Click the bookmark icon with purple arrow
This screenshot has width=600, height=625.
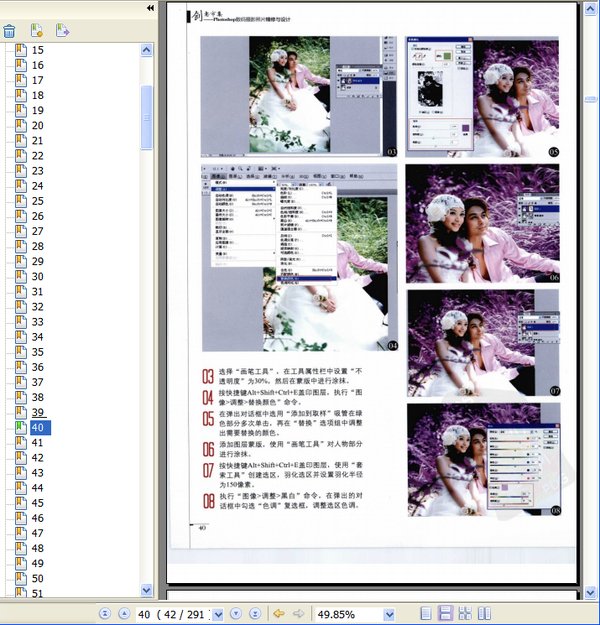pyautogui.click(x=62, y=30)
